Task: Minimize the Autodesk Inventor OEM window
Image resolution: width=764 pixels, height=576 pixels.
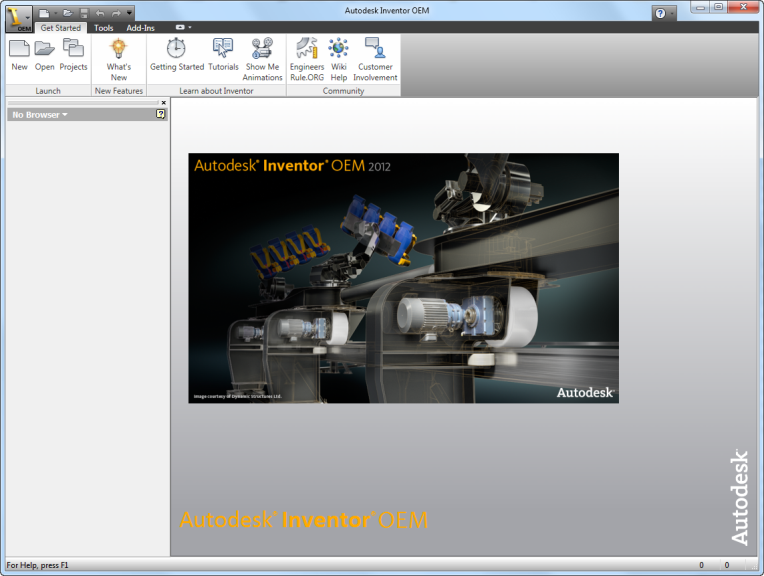Action: point(701,7)
